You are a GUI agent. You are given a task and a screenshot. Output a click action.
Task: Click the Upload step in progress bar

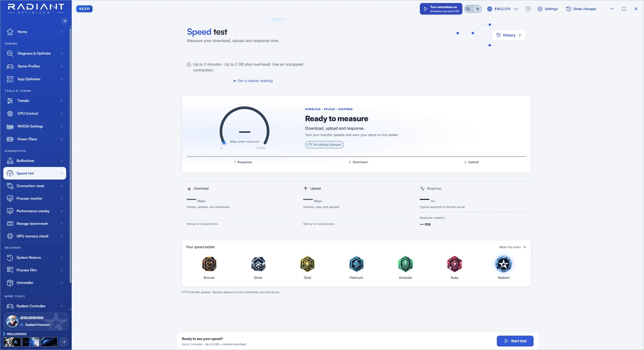click(471, 162)
